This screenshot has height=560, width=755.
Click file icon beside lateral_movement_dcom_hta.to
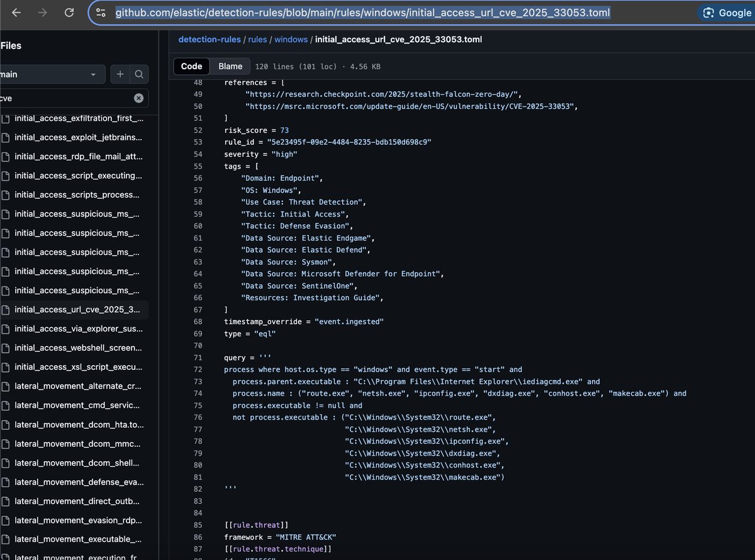coord(5,425)
